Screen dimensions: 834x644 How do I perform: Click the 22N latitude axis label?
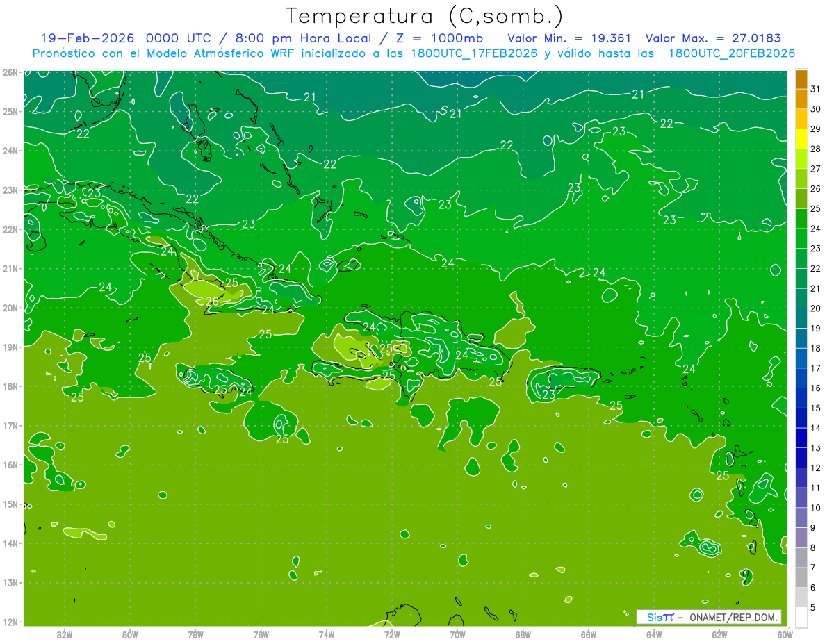click(x=10, y=229)
